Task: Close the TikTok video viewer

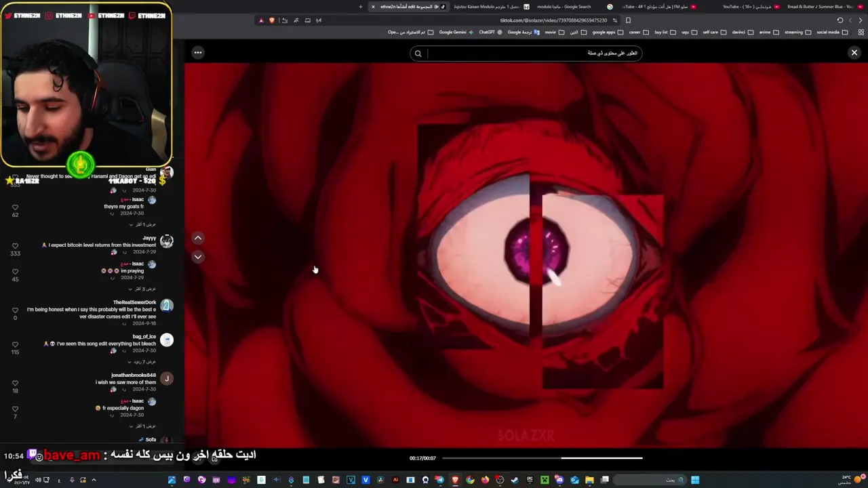Action: (854, 52)
